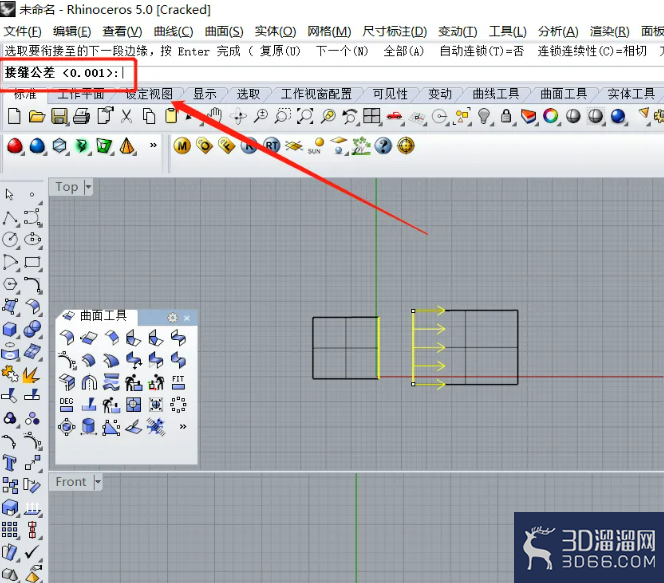Click the Paste clipboard icon

pos(171,116)
